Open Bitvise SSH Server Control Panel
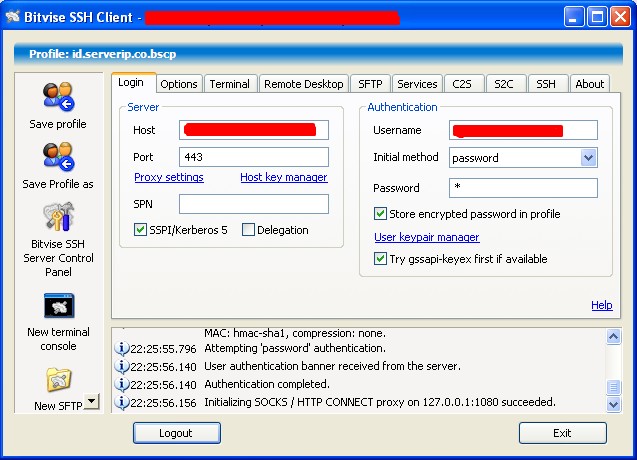This screenshot has width=637, height=460. coord(58,217)
